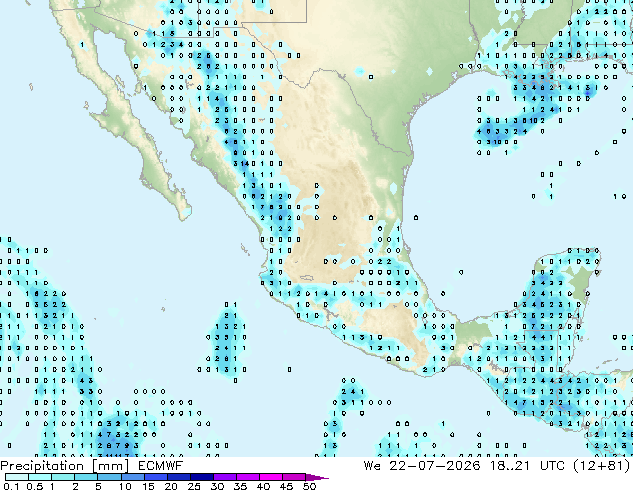
Task: Click the '30' legend value
Action: tap(217, 486)
